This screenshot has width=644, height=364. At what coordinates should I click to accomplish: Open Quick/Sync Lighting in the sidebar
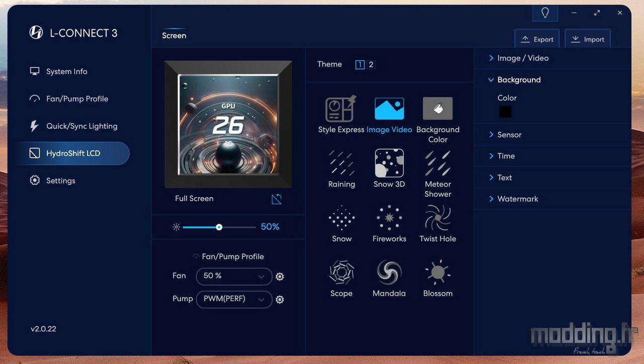pyautogui.click(x=72, y=126)
